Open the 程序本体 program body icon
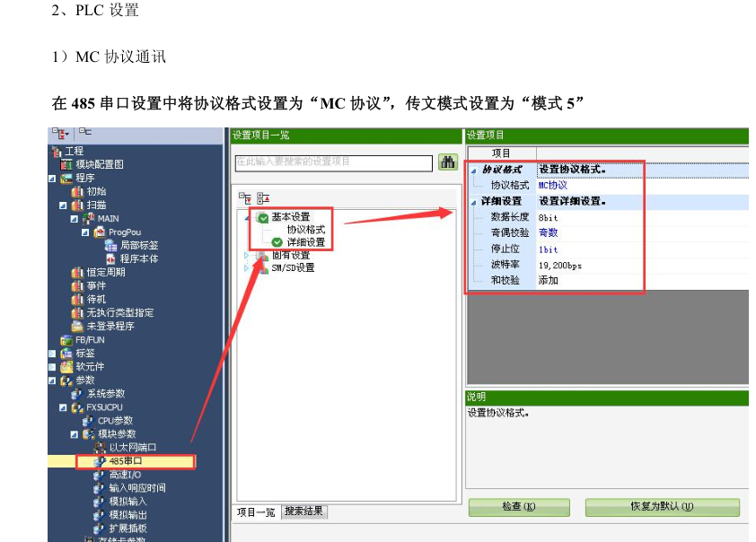Screen dimensions: 756x542 point(110,258)
